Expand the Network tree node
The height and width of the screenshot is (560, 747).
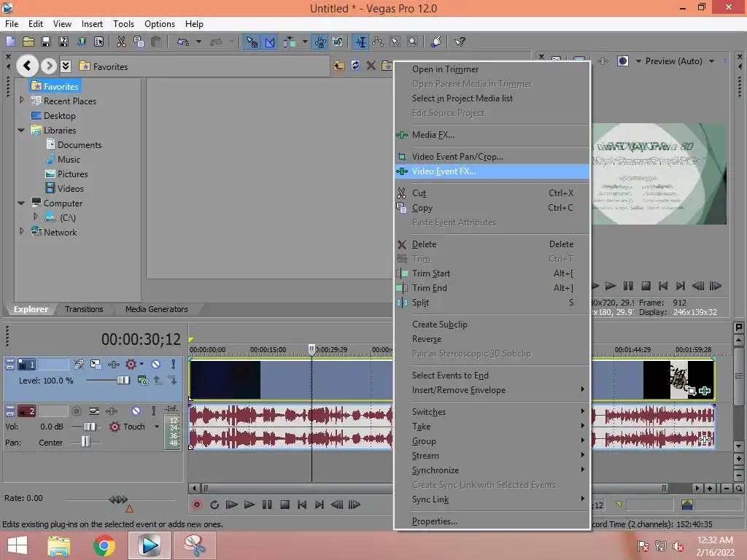(x=21, y=231)
